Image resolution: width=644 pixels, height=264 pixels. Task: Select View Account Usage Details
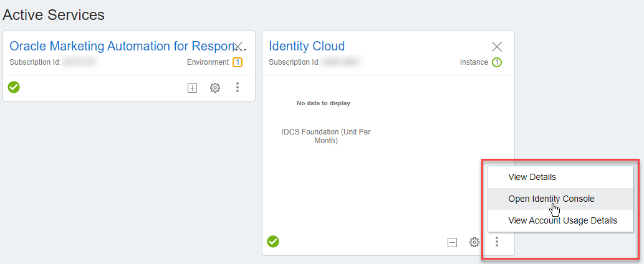[562, 220]
